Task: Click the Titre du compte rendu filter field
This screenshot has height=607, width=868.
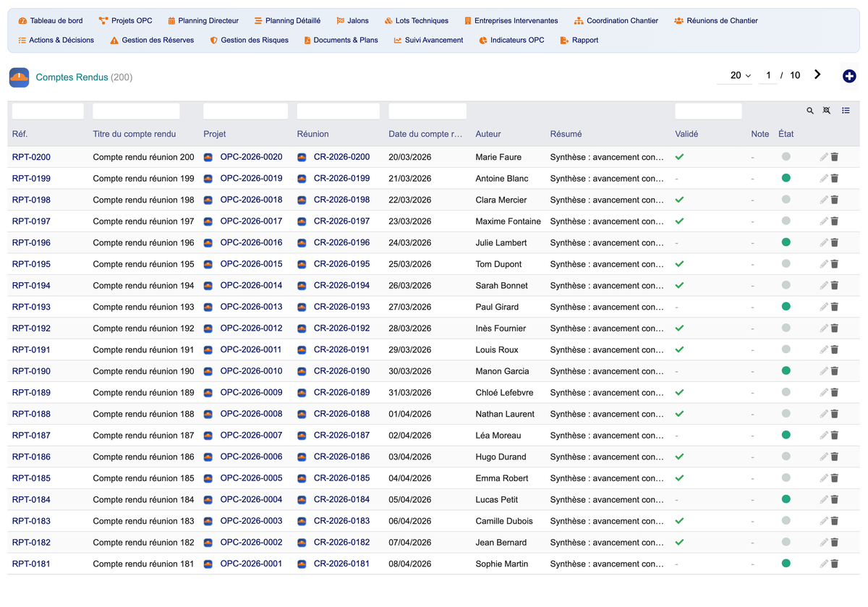Action: tap(136, 111)
